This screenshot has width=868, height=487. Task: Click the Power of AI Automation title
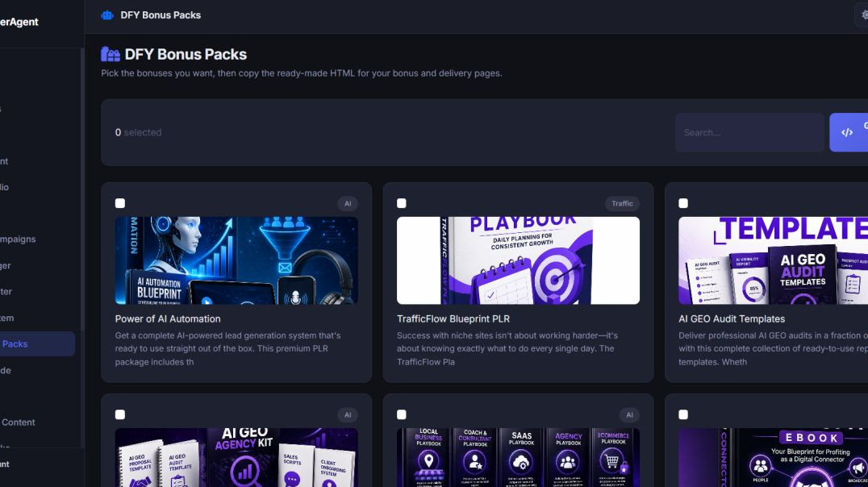coord(168,318)
